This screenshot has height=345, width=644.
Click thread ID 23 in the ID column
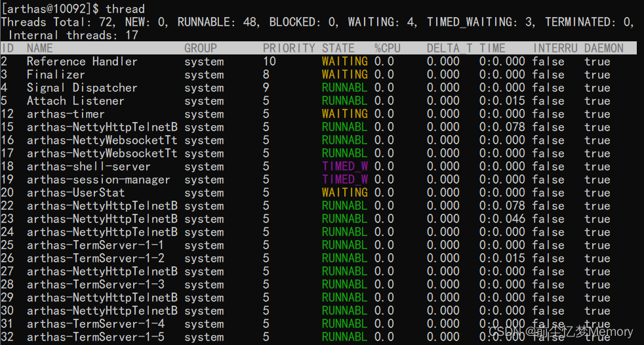coord(7,219)
